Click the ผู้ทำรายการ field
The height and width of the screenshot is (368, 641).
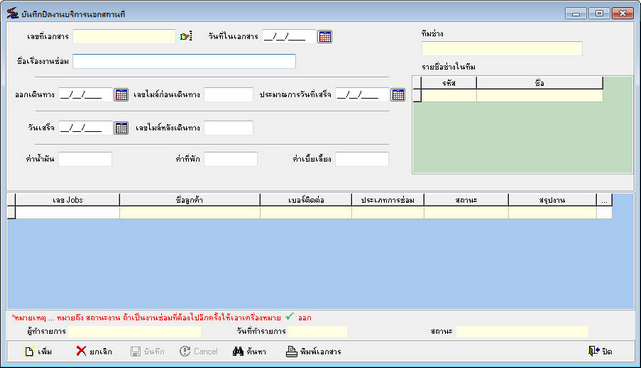(134, 331)
